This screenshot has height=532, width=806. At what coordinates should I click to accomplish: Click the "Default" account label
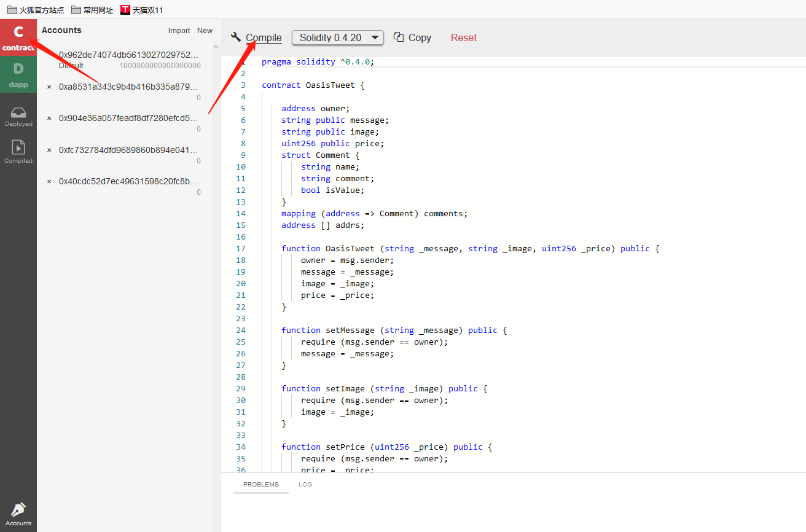point(71,66)
